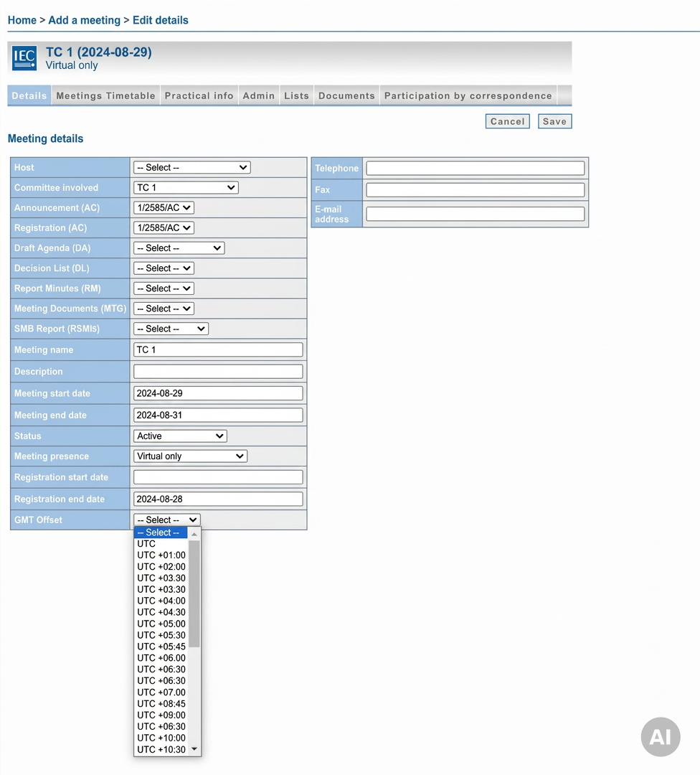Select UTC +02:00 in the dropdown list
This screenshot has height=775, width=700.
click(x=161, y=566)
